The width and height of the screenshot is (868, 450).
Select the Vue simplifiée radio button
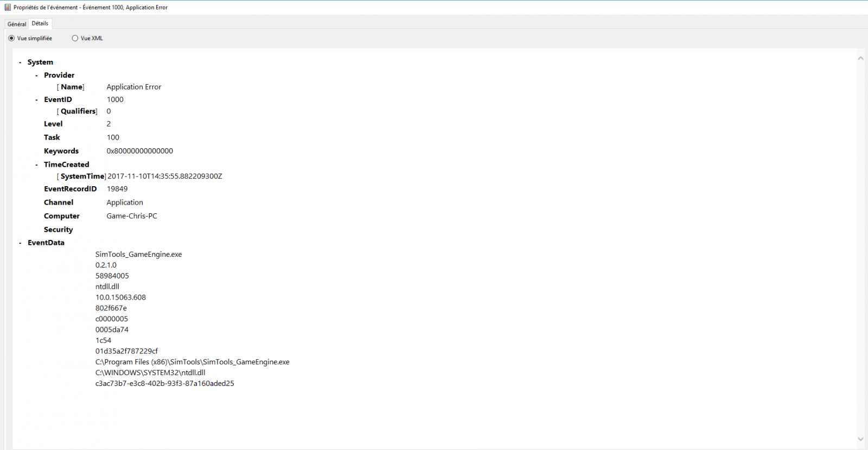[x=11, y=38]
